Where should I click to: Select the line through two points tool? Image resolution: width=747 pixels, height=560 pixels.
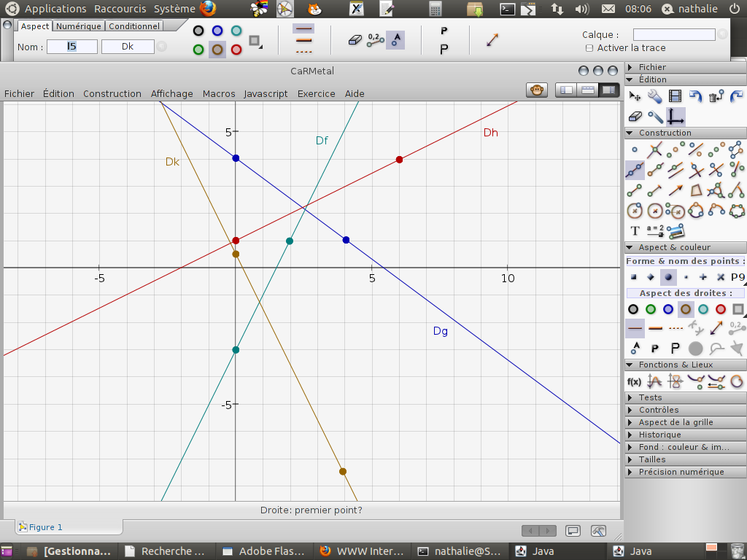pos(635,170)
